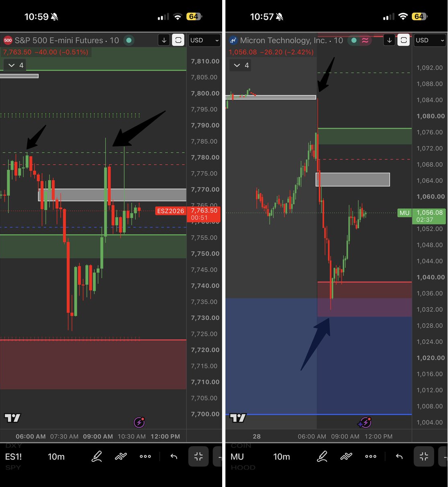Tap the silent bell icon beside 10:57
Image resolution: width=448 pixels, height=487 pixels.
(279, 17)
